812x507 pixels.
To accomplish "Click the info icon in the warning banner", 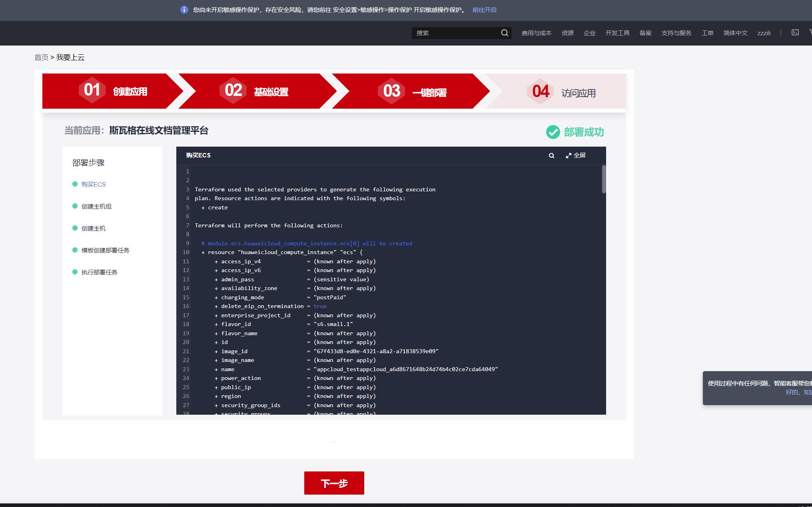I will [184, 10].
